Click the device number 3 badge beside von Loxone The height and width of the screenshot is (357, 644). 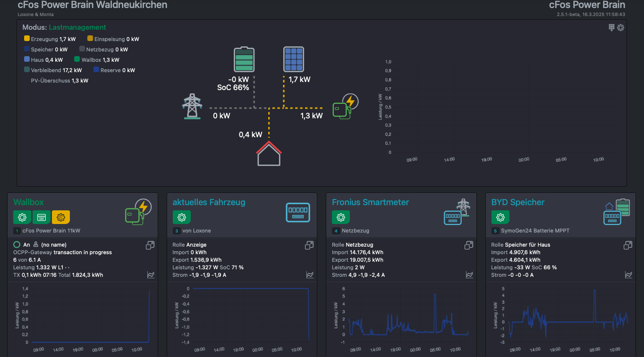pyautogui.click(x=177, y=231)
